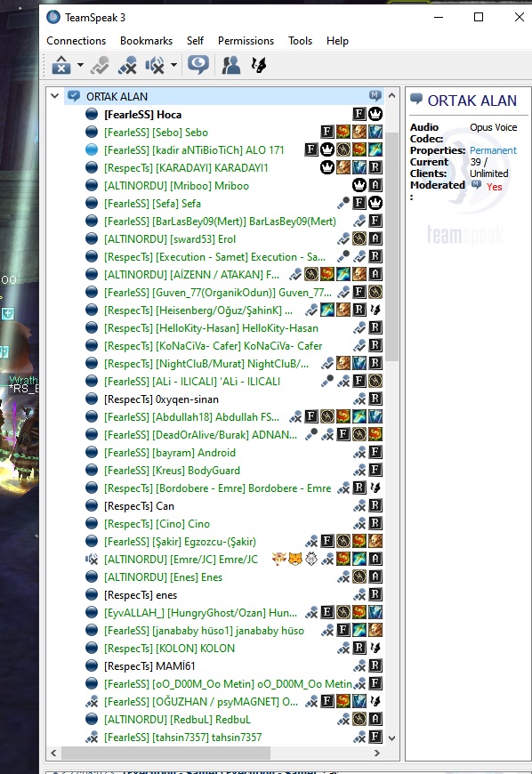Click the horizontal scrollbar right arrow

tap(377, 753)
